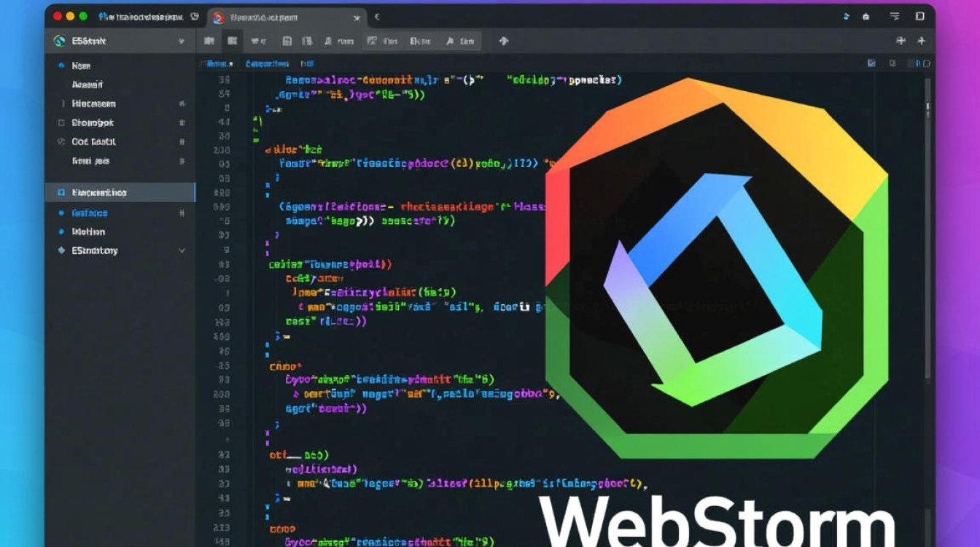Click the highlighted grid toolbar icon
The image size is (980, 547).
pyautogui.click(x=233, y=42)
